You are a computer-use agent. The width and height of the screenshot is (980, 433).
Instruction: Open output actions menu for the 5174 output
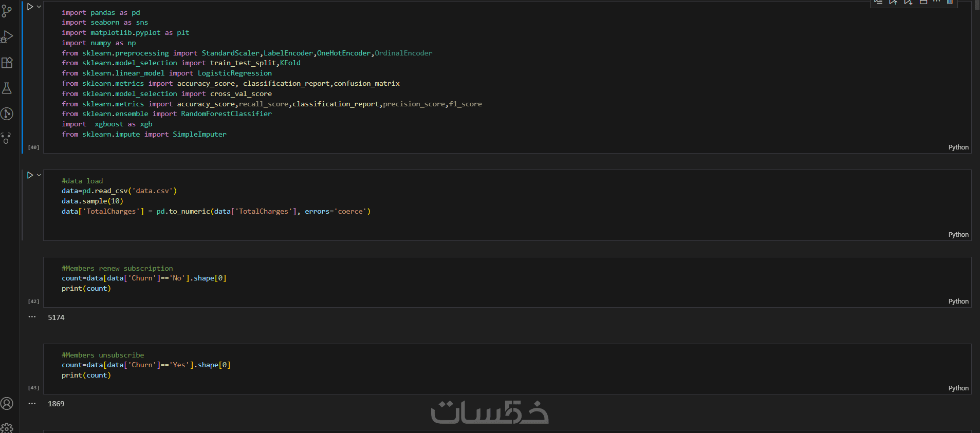pos(32,317)
